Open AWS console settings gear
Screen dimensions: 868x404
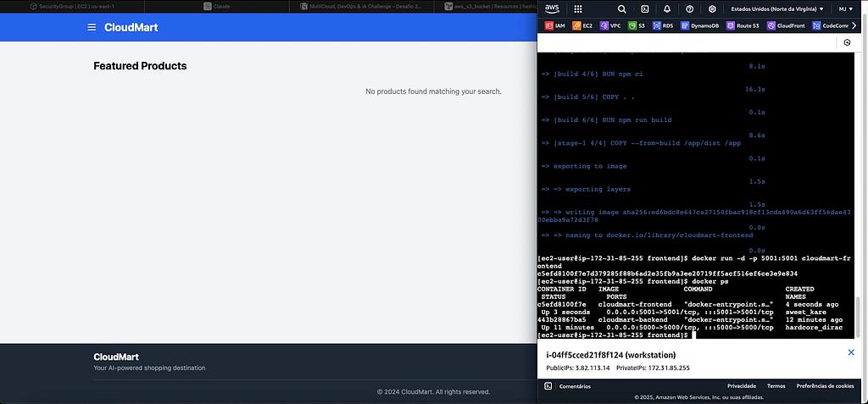coord(712,8)
